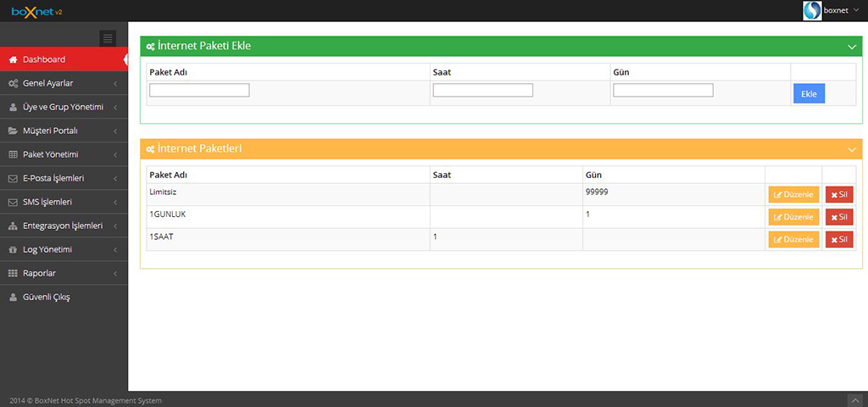The width and height of the screenshot is (868, 407).
Task: Expand Raporlar submenu arrow
Action: 115,274
